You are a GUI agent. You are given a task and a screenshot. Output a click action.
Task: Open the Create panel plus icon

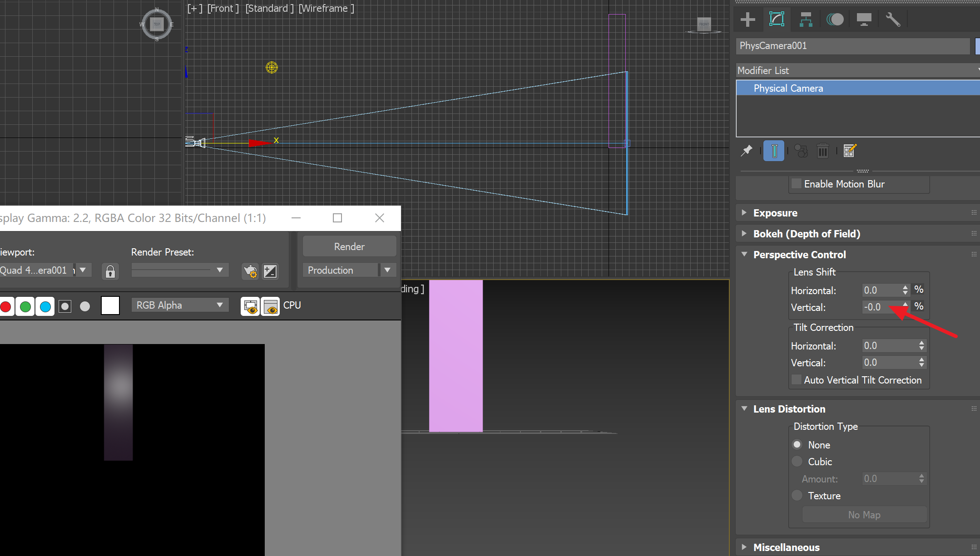(x=747, y=20)
